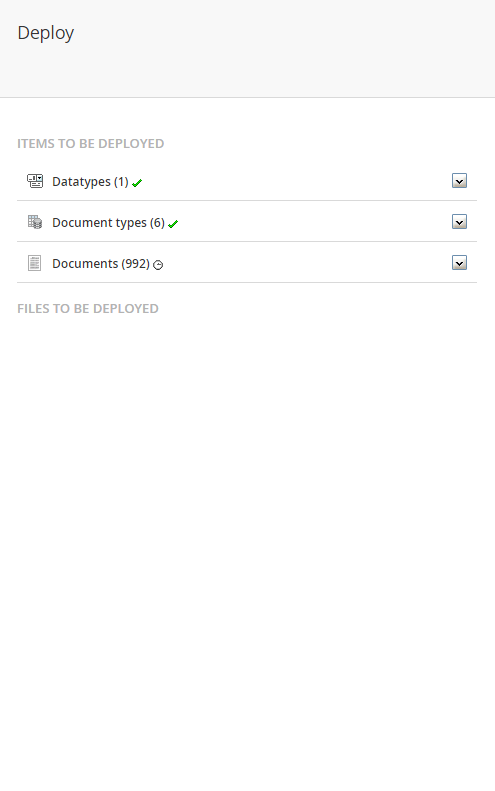Screen dimensions: 495x791
Task: Click the green checkmark beside Datatypes
Action: click(x=137, y=183)
